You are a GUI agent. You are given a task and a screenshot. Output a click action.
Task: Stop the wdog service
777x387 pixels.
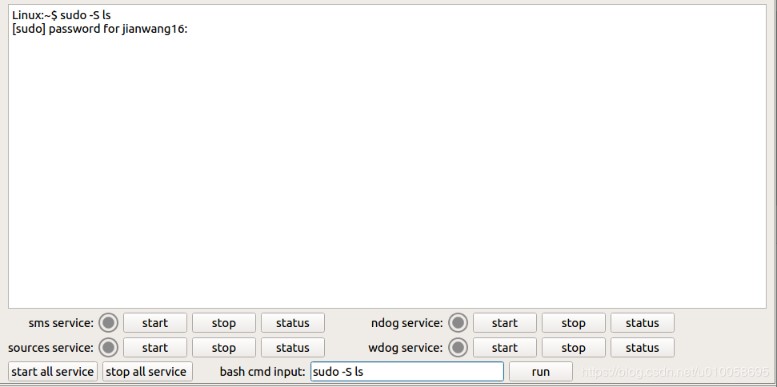(x=573, y=347)
